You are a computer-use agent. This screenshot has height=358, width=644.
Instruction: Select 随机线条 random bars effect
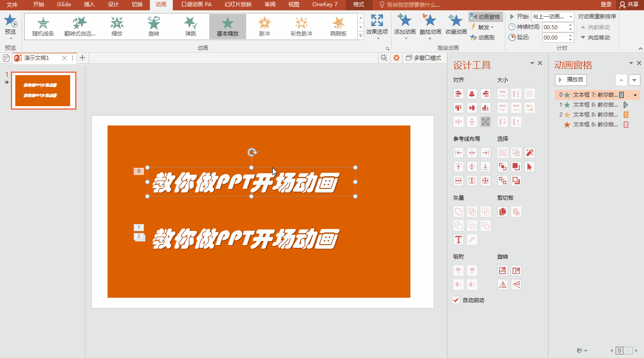(x=43, y=27)
